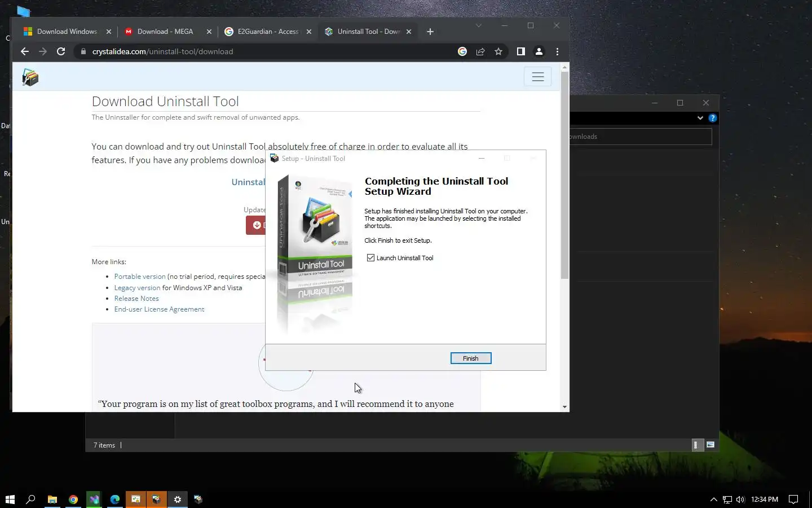The image size is (812, 508).
Task: Share this page using the share icon
Action: (480, 51)
